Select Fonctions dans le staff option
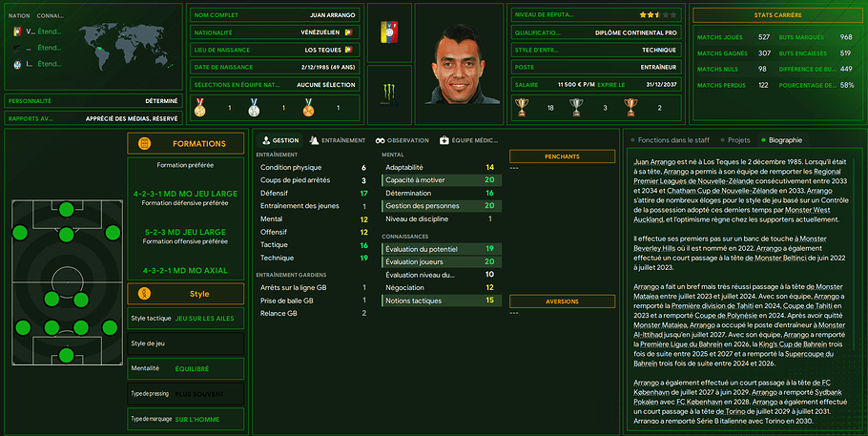Viewport: 868px width, 436px height. pos(670,140)
